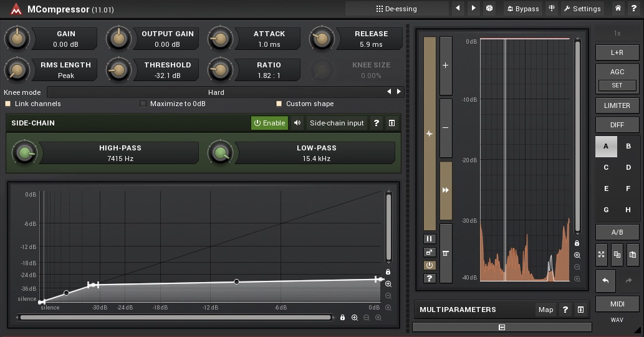Screen dimensions: 644x337
Task: Zoom in graph vertically magnifier
Action: [x=388, y=284]
